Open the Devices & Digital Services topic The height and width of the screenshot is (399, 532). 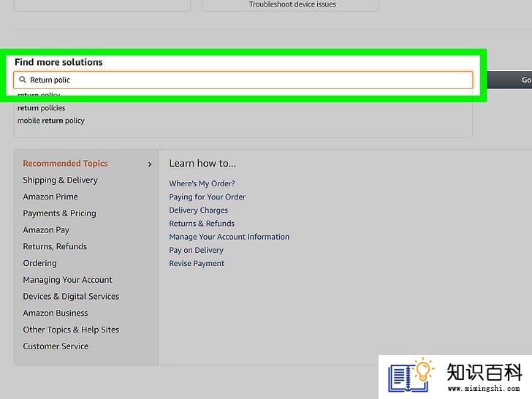tap(71, 297)
